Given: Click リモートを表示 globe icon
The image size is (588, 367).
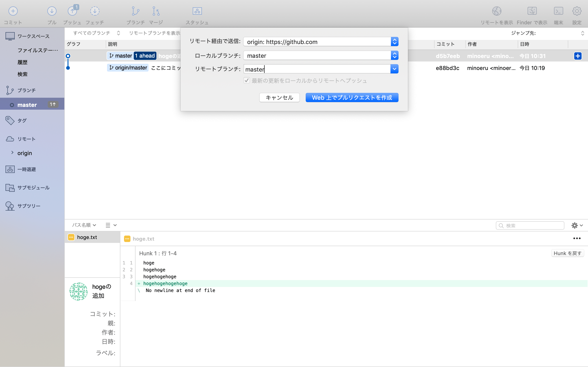Looking at the screenshot, I should (497, 11).
